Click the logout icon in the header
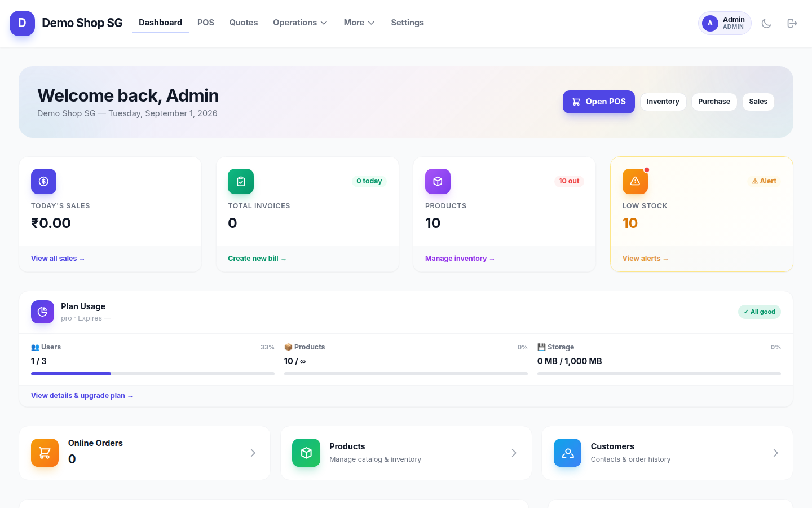 pos(792,23)
